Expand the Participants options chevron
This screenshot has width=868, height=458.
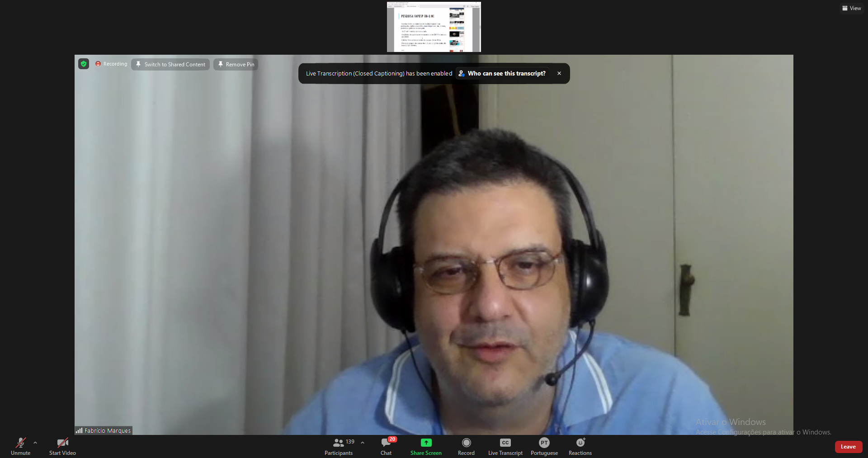click(x=363, y=443)
